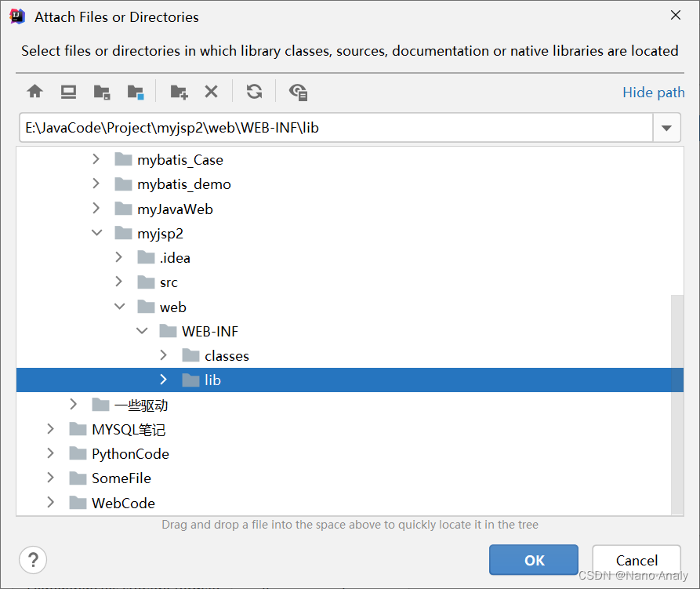Select the src folder icon
This screenshot has width=700, height=589.
146,282
